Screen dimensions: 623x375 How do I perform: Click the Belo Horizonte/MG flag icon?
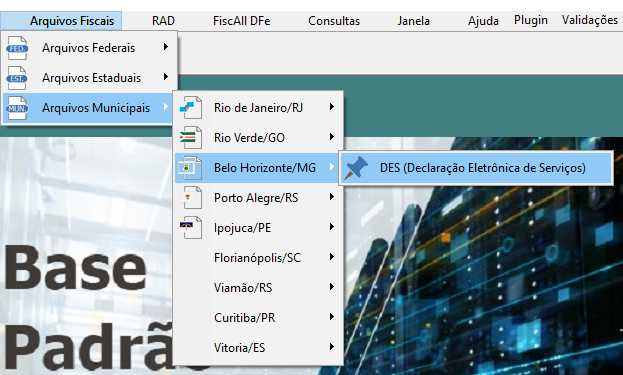tap(190, 168)
